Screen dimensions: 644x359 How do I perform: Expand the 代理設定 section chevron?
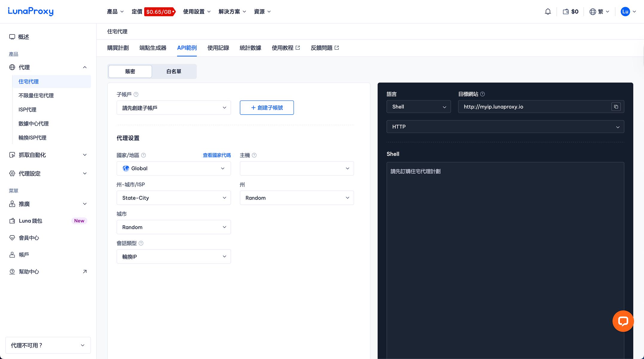pyautogui.click(x=85, y=174)
